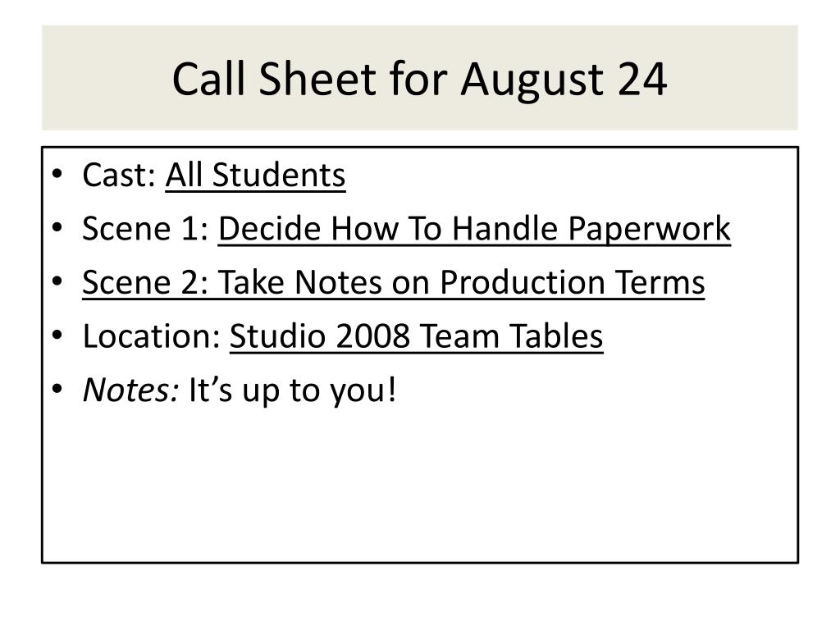Click the word Paperwork in Scene 1
The image size is (840, 630).
pos(650,230)
